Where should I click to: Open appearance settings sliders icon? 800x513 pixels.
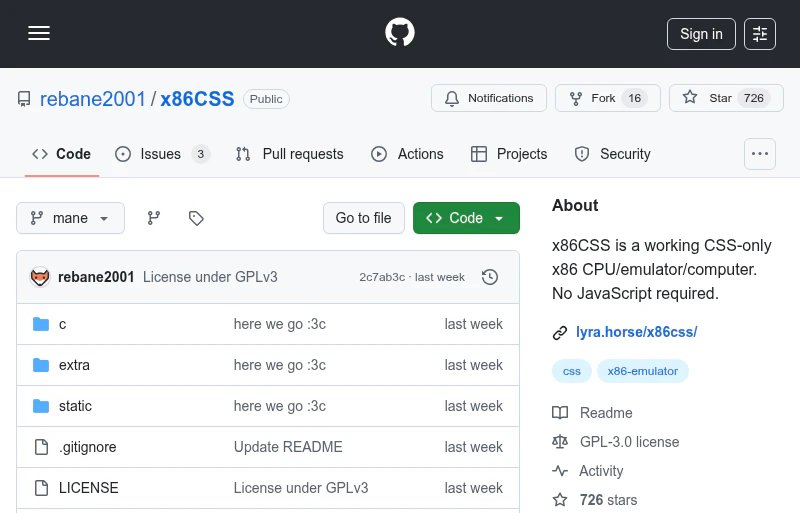pyautogui.click(x=760, y=34)
